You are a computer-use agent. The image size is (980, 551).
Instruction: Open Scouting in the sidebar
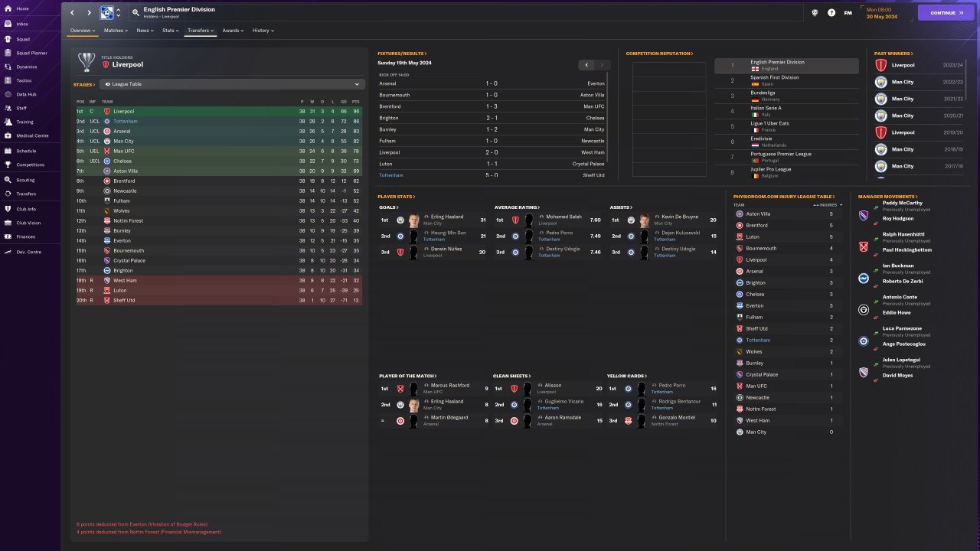pyautogui.click(x=25, y=180)
